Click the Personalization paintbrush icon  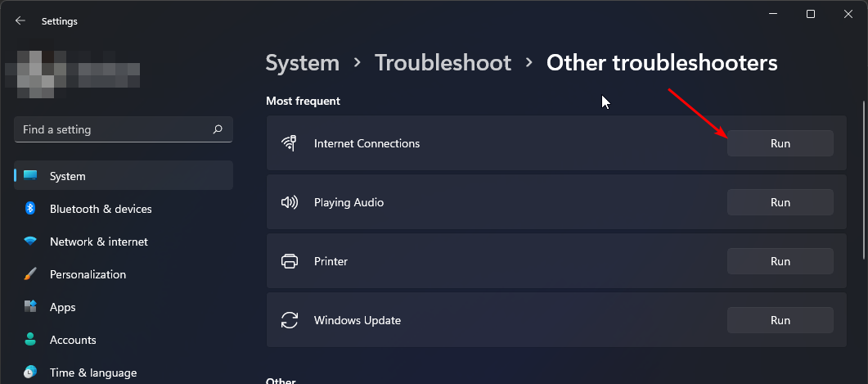[30, 274]
